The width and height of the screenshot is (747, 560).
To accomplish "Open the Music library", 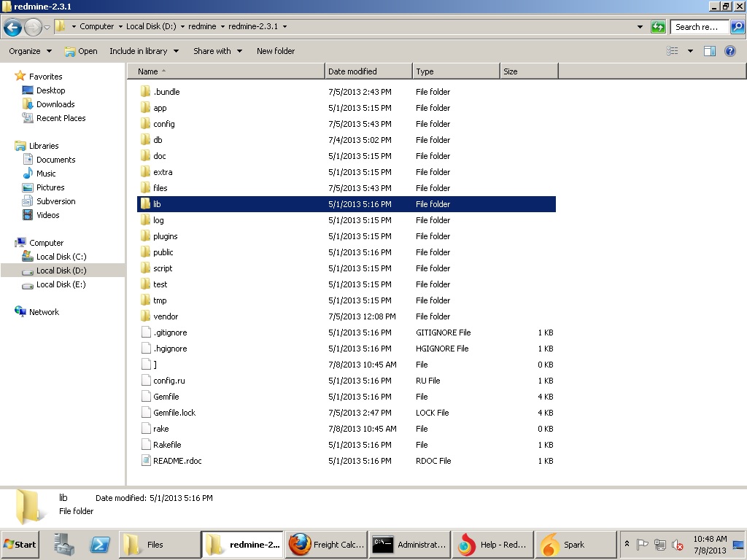I will pyautogui.click(x=46, y=174).
